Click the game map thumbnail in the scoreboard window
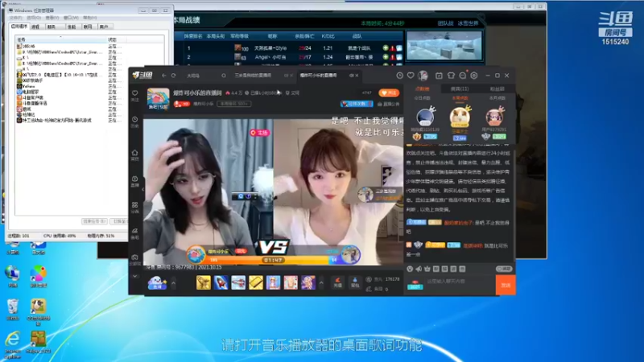This screenshot has height=362, width=644. point(444,46)
